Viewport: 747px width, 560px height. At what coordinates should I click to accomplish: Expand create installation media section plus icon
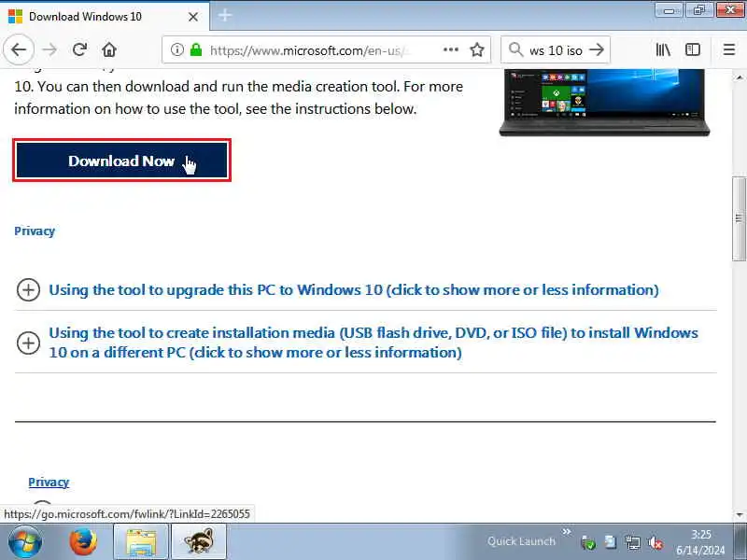click(28, 343)
